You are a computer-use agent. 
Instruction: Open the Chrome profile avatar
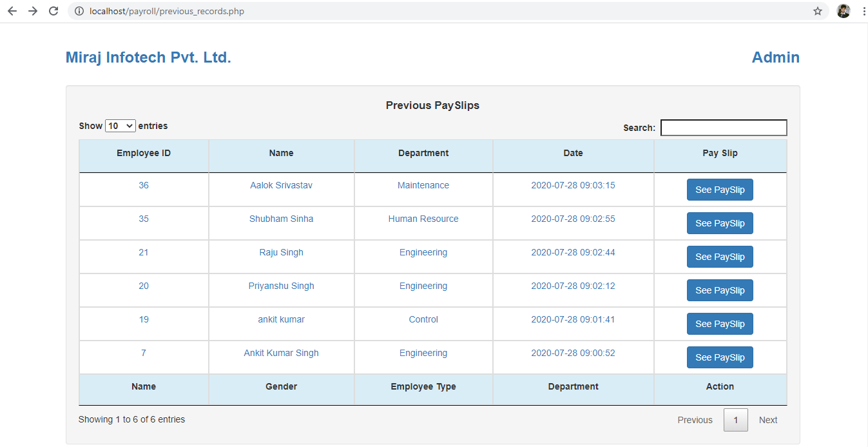[x=844, y=11]
